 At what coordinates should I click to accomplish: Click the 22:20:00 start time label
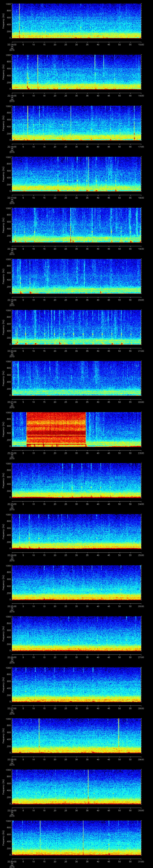pyautogui.click(x=12, y=351)
